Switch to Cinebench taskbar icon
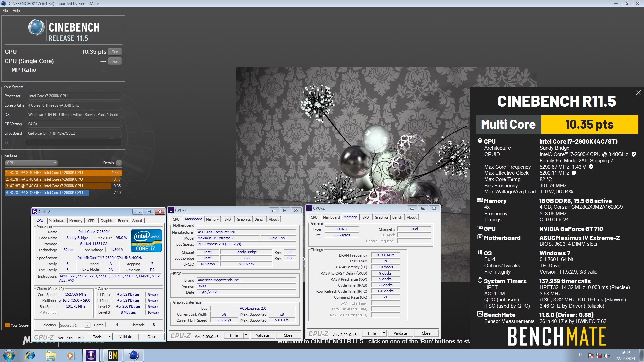The height and width of the screenshot is (362, 644). click(134, 355)
